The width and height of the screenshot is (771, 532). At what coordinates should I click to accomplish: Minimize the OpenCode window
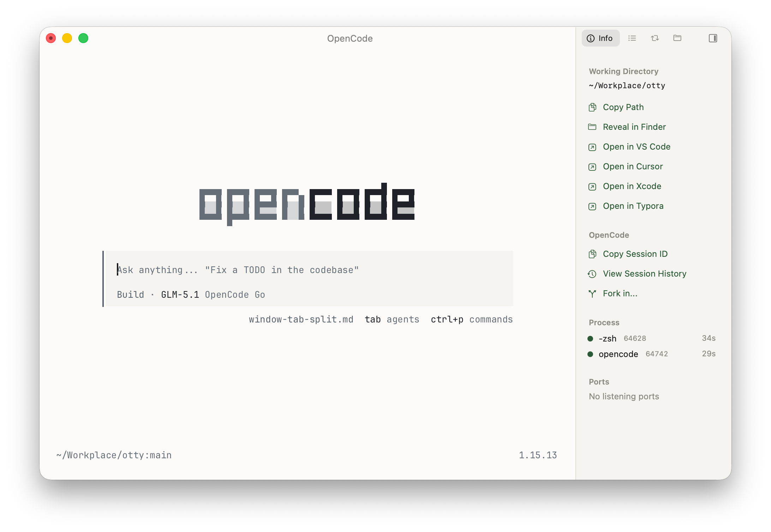coord(67,38)
